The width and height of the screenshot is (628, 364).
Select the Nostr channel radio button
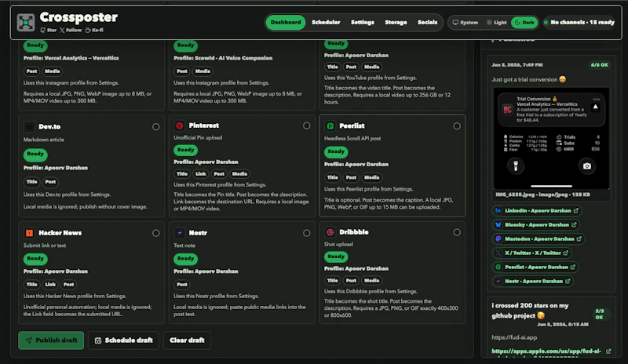[x=306, y=233]
